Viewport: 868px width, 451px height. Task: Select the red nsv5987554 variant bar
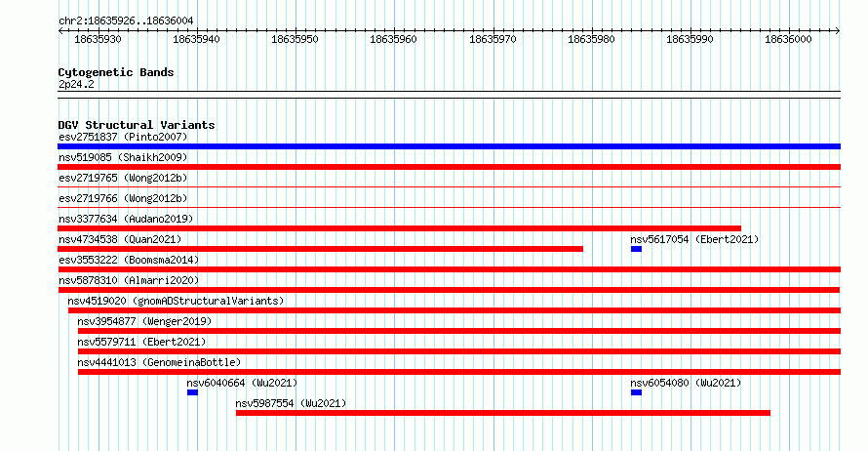tap(503, 413)
